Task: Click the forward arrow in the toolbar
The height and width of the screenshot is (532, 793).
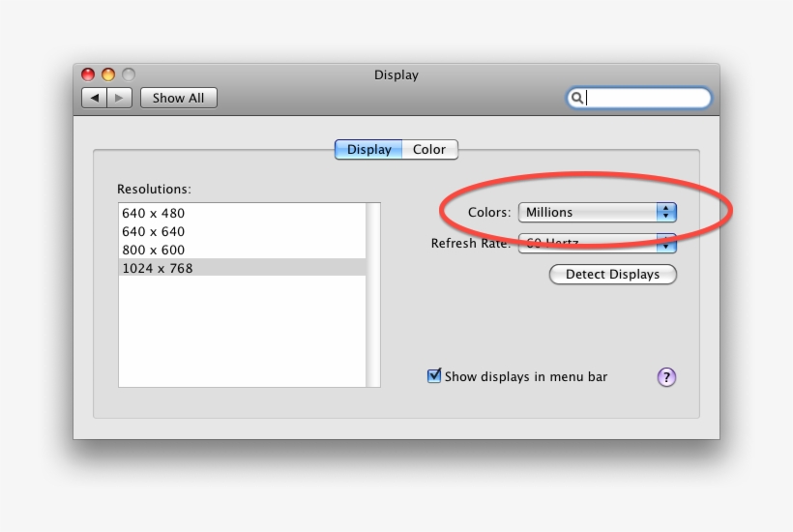Action: click(120, 98)
